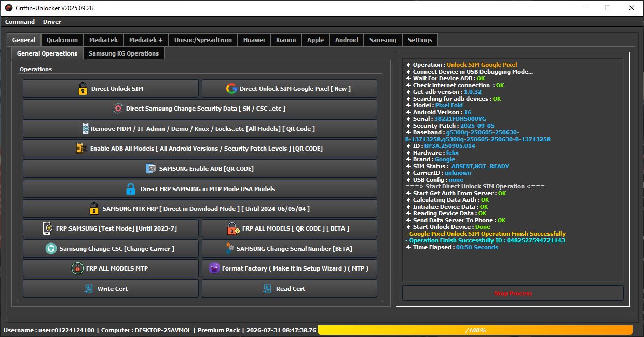The height and width of the screenshot is (337, 644).
Task: Click the Get adb verison 1.0.32 line
Action: 443,92
